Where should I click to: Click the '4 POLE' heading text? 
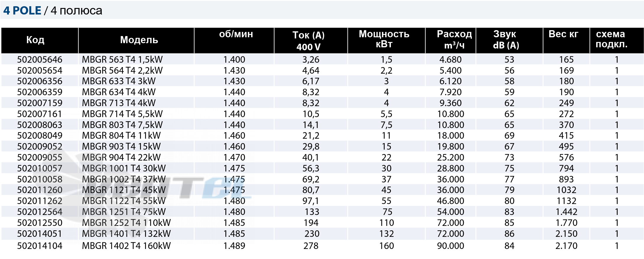[x=22, y=11]
